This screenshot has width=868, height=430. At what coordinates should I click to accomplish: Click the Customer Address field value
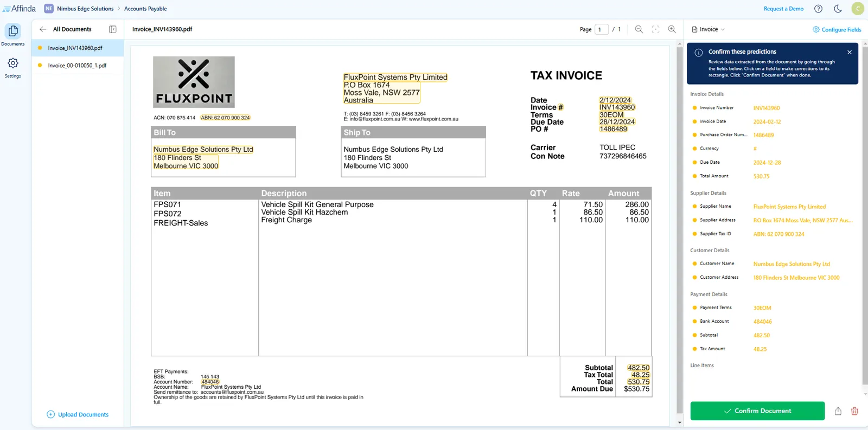point(796,278)
